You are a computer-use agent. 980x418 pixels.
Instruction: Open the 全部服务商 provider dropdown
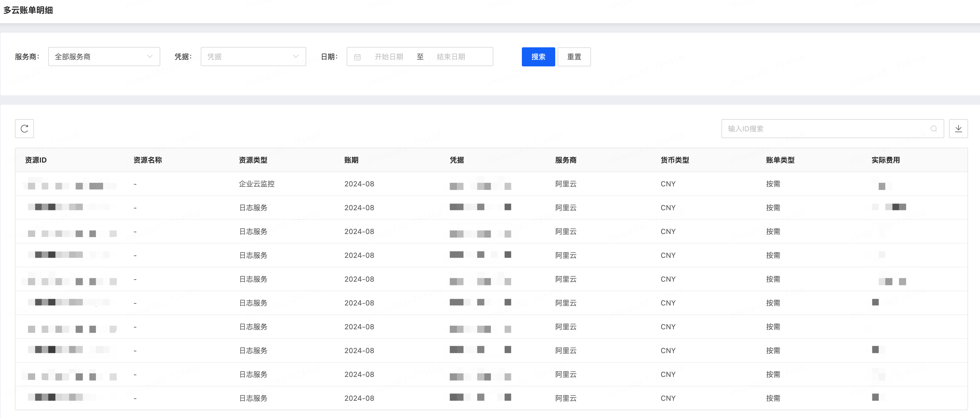click(x=104, y=57)
